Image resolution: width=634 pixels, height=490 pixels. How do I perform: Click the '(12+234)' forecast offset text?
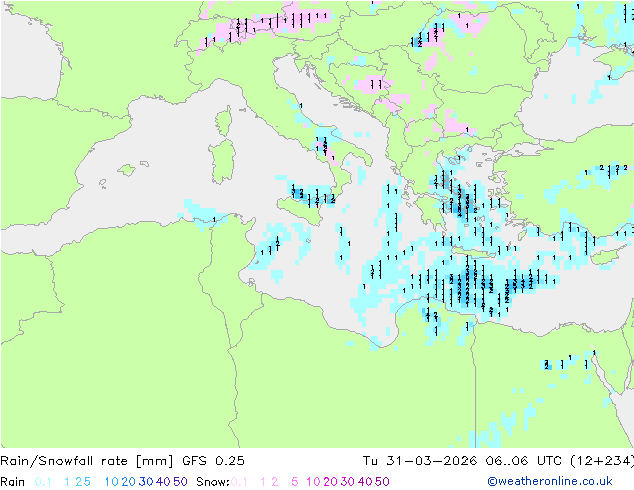pyautogui.click(x=602, y=461)
